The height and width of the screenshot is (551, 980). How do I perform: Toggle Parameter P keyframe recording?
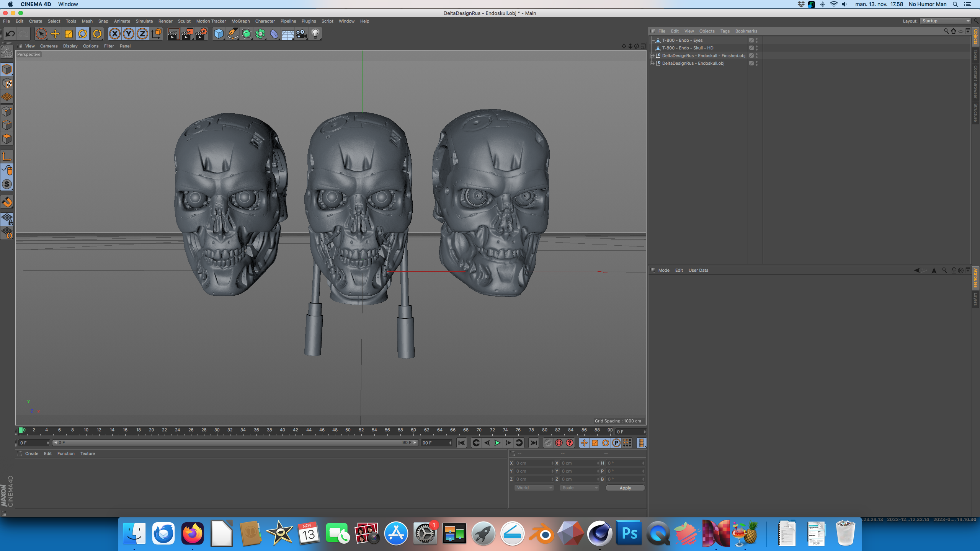tap(616, 443)
